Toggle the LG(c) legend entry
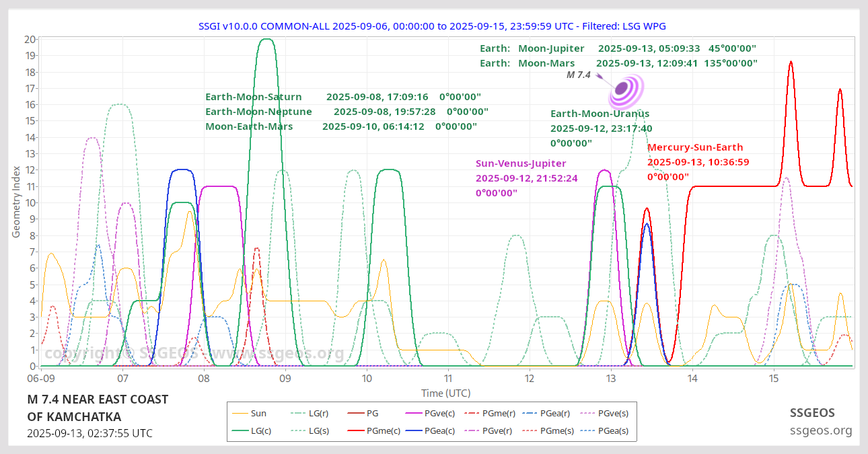868x454 pixels. click(x=260, y=431)
